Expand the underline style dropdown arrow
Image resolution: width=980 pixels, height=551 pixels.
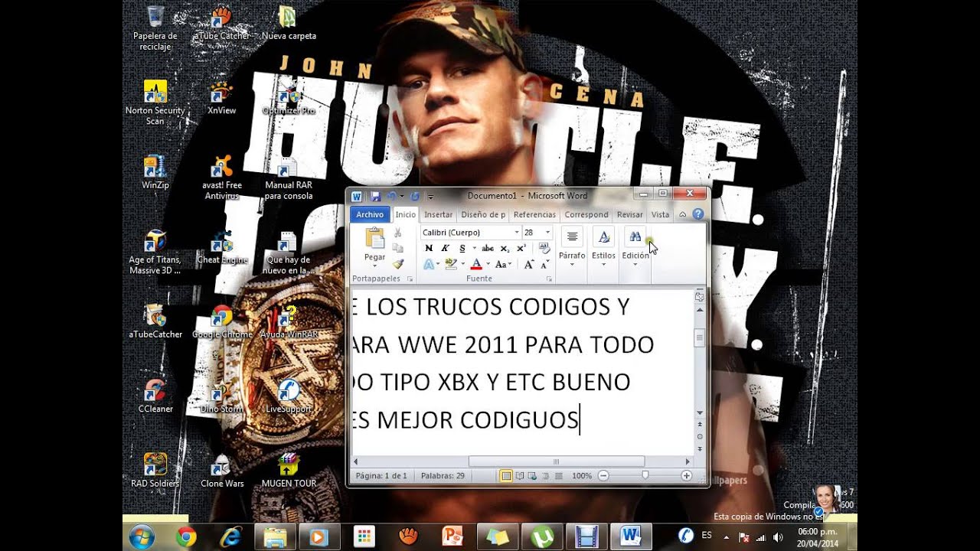(474, 248)
